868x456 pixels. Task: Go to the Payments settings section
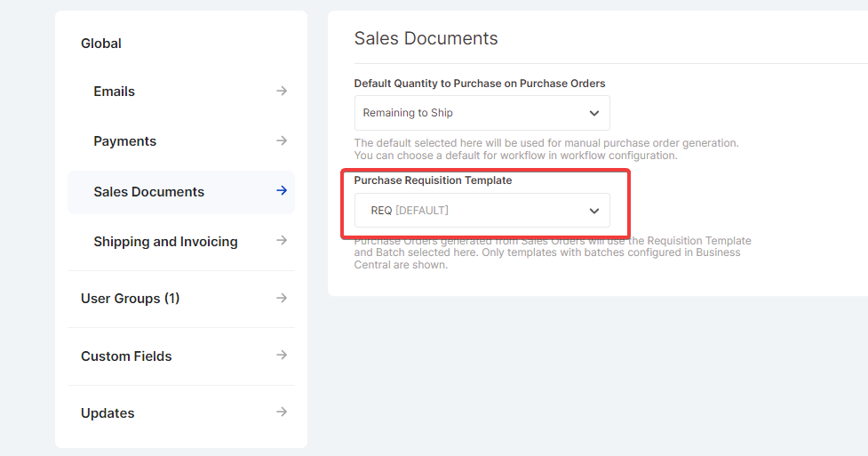pyautogui.click(x=124, y=141)
